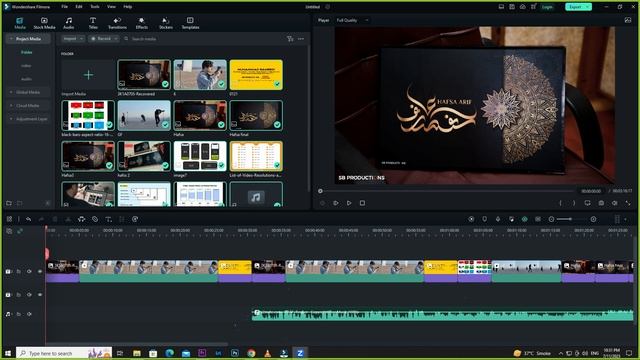640x360 pixels.
Task: Click the media filter icon
Action: (x=290, y=39)
